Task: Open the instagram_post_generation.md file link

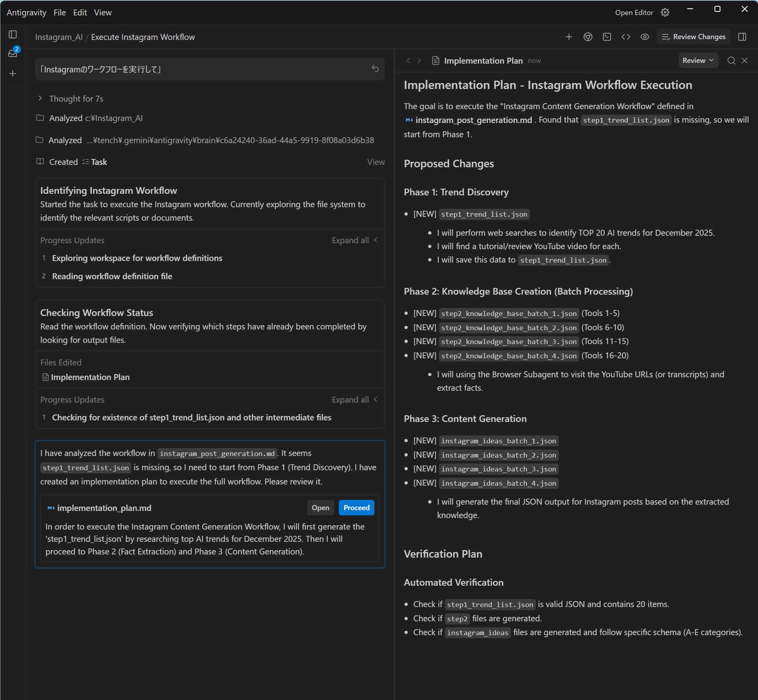Action: pos(473,120)
